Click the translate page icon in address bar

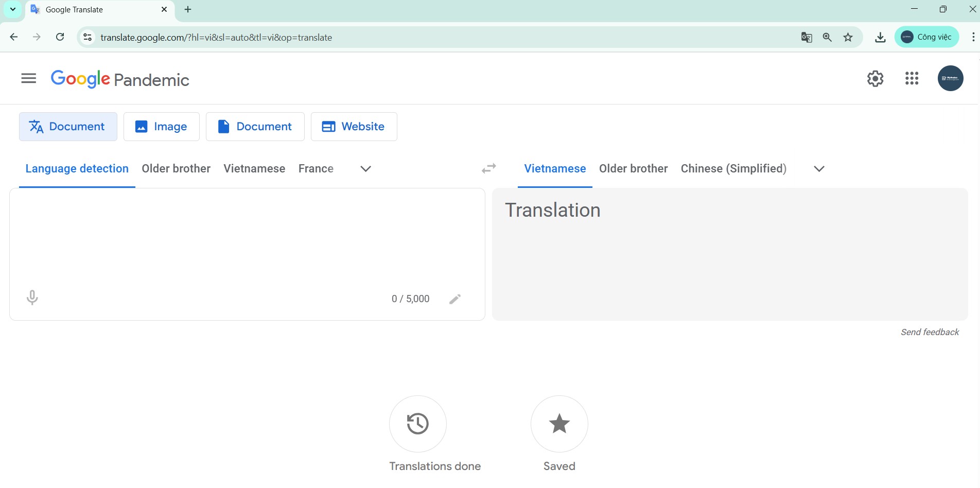[806, 37]
